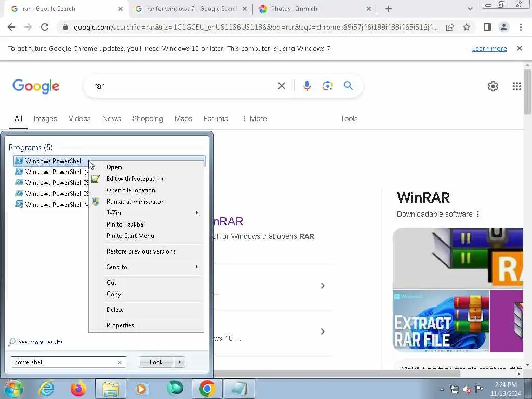Switch to the Maps results tab
Viewport: 532px width, 399px height.
(x=183, y=118)
